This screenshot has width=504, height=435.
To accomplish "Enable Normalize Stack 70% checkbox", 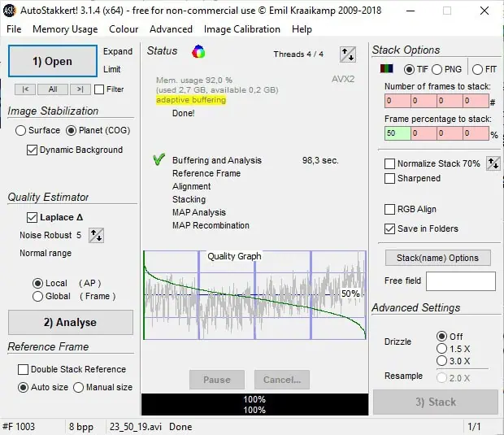I will (x=389, y=163).
